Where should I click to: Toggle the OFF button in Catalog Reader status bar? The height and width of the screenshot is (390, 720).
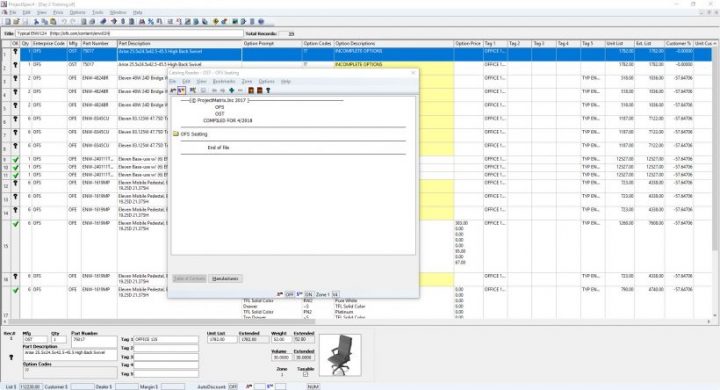(289, 294)
